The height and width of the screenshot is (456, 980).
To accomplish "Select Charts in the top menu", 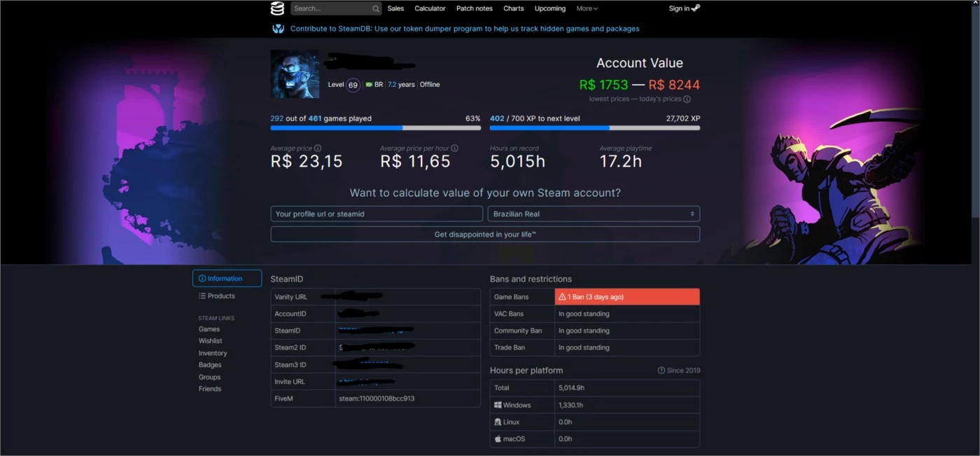I will coord(513,8).
